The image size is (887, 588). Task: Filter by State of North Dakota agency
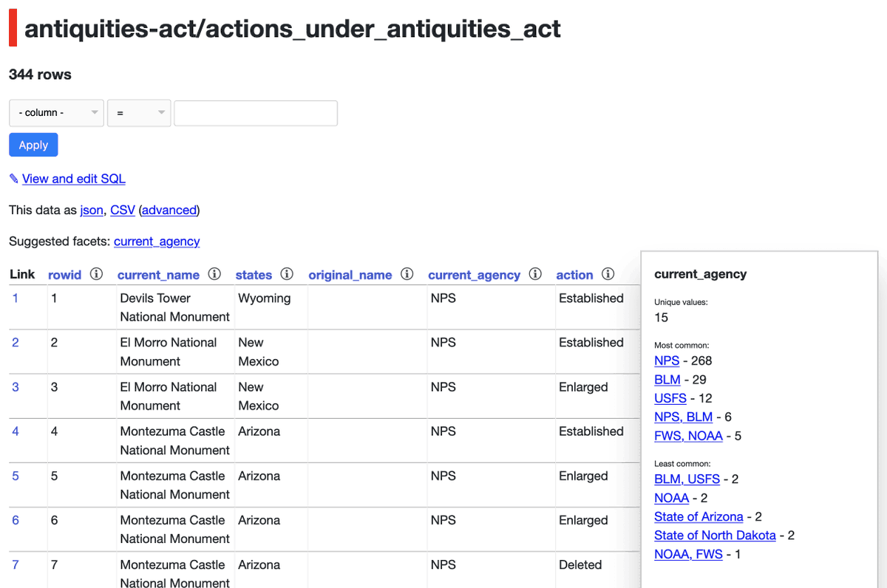tap(716, 535)
